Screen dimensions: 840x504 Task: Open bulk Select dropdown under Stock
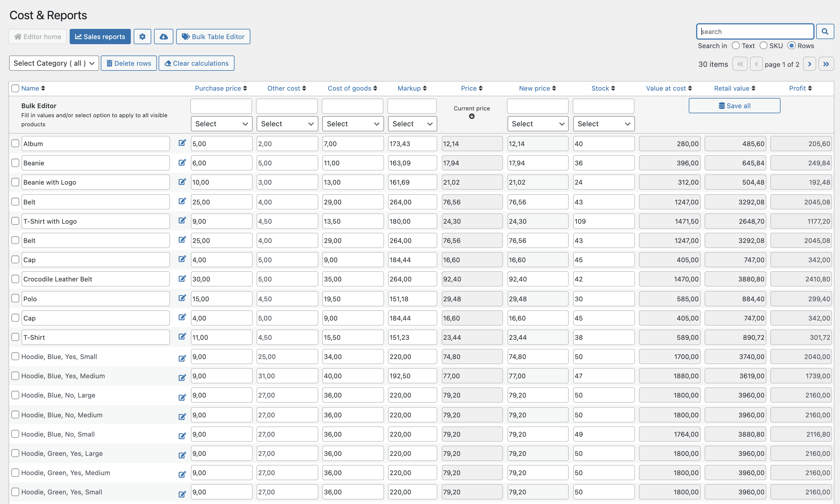(604, 124)
